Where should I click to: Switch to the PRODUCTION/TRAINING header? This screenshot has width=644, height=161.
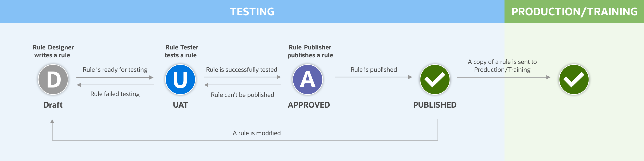point(574,11)
